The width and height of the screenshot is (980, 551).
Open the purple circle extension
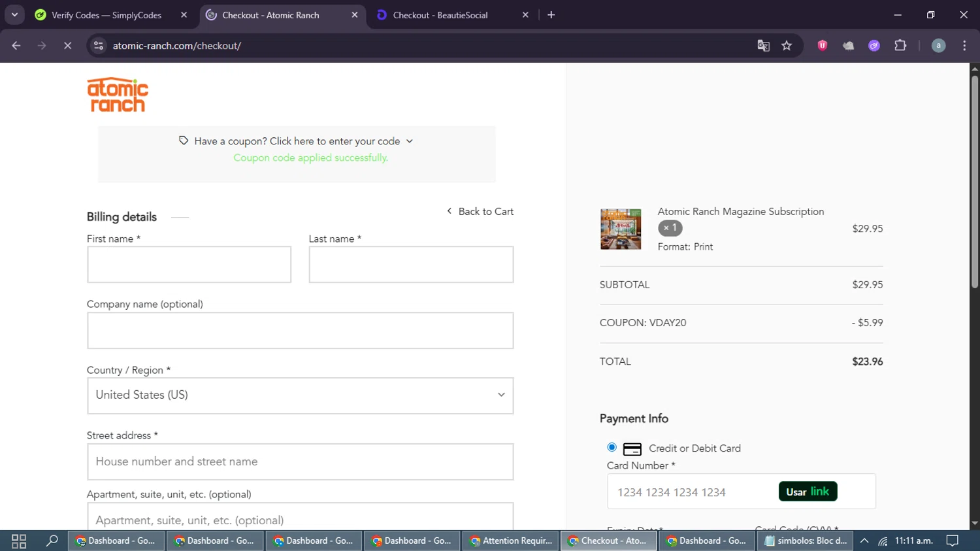click(x=874, y=46)
